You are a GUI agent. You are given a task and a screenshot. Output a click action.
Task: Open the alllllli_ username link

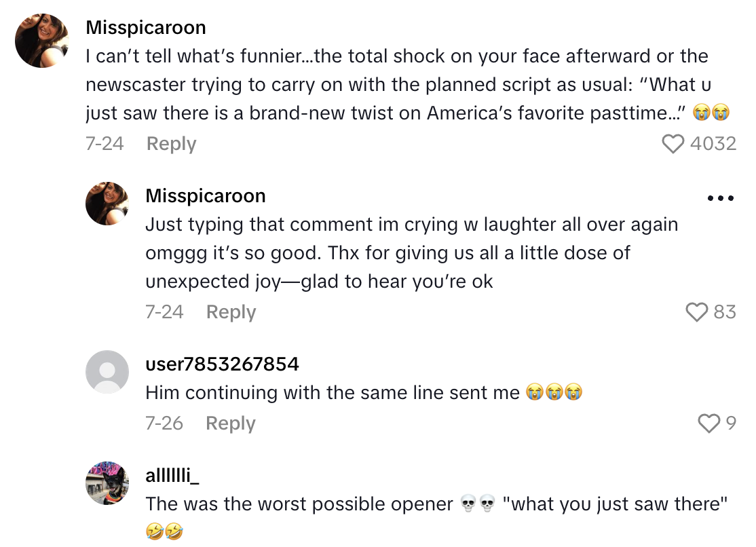point(172,476)
